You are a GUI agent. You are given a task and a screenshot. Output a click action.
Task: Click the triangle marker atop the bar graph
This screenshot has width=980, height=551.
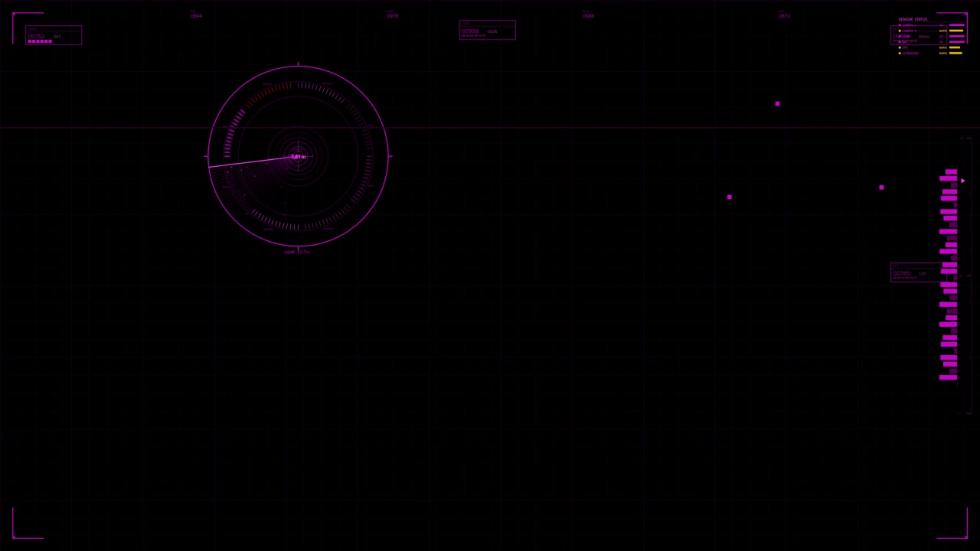click(963, 181)
